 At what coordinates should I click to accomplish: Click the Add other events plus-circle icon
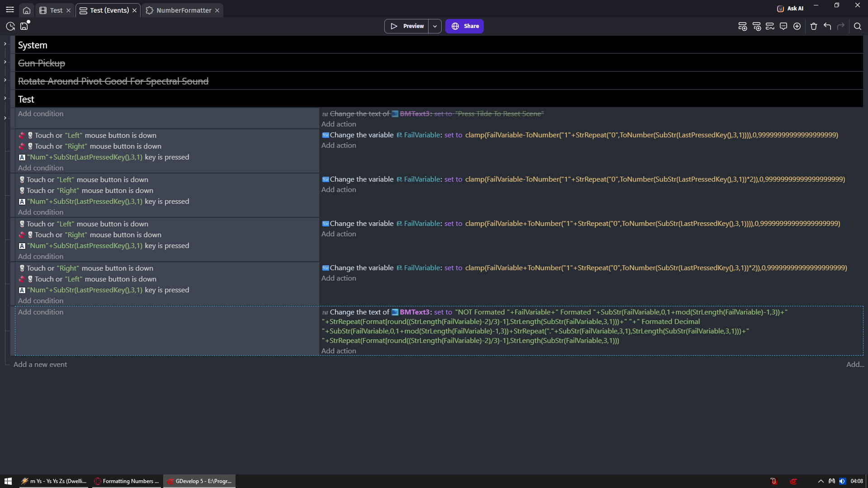pyautogui.click(x=797, y=26)
